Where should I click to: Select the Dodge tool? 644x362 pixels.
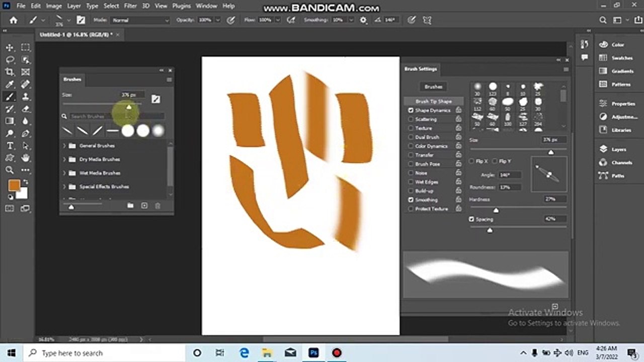[x=10, y=134]
